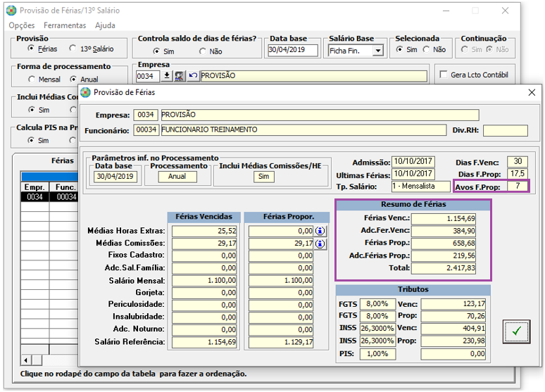Select Mensal forma de processamento
545x392 pixels.
click(x=32, y=80)
